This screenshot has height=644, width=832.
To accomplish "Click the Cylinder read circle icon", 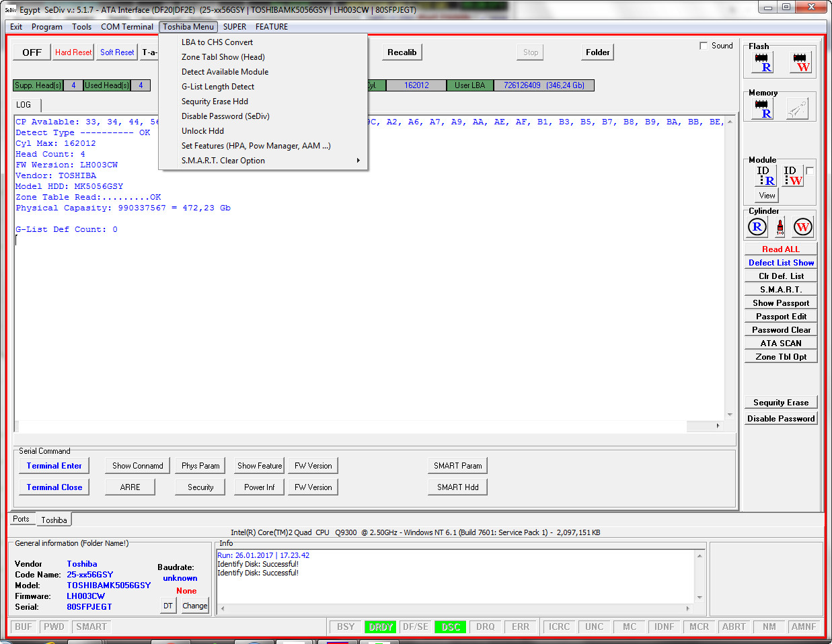I will coord(757,227).
